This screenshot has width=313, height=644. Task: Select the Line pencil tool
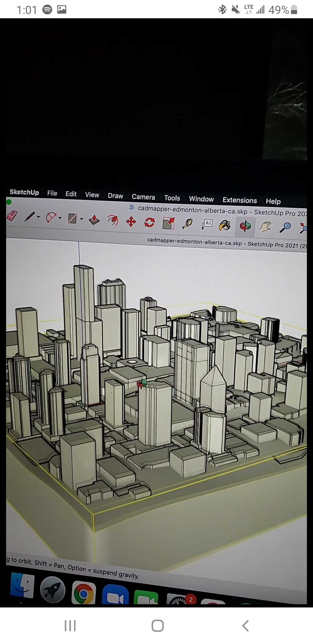(30, 216)
